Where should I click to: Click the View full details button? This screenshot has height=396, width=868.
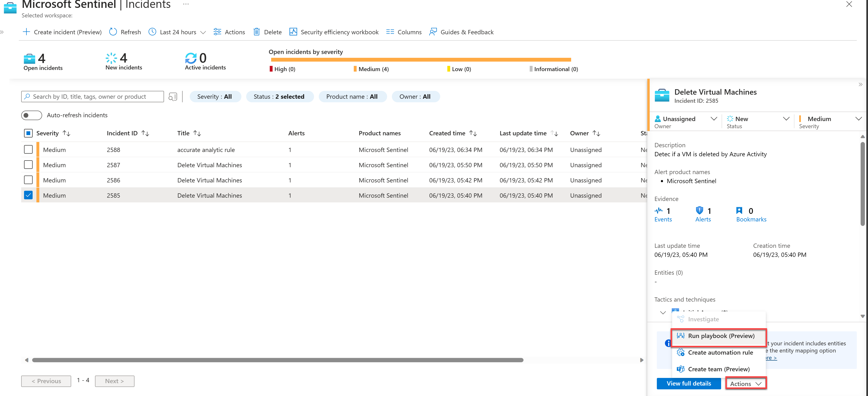coord(688,383)
